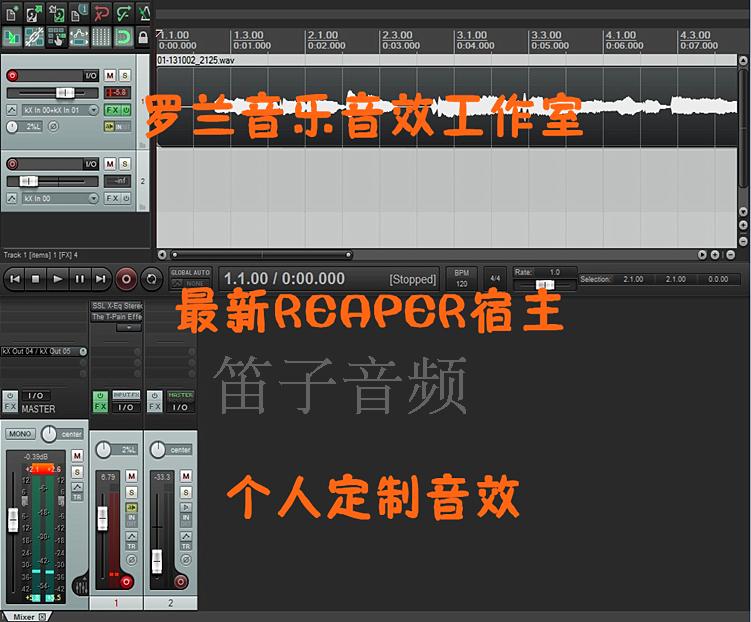
Task: Bypass mixer strip 1 FX with the green power icon
Action: tap(100, 396)
